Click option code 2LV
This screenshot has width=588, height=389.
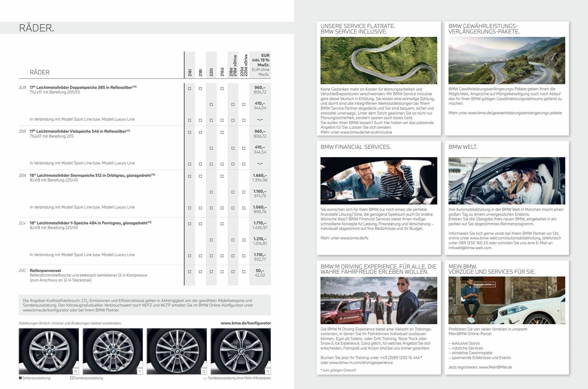[x=22, y=223]
